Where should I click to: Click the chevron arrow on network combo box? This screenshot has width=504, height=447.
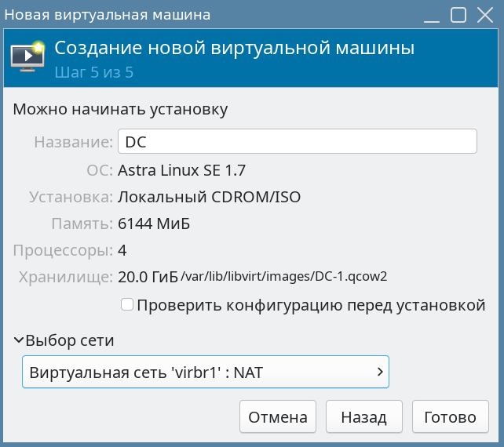click(380, 372)
